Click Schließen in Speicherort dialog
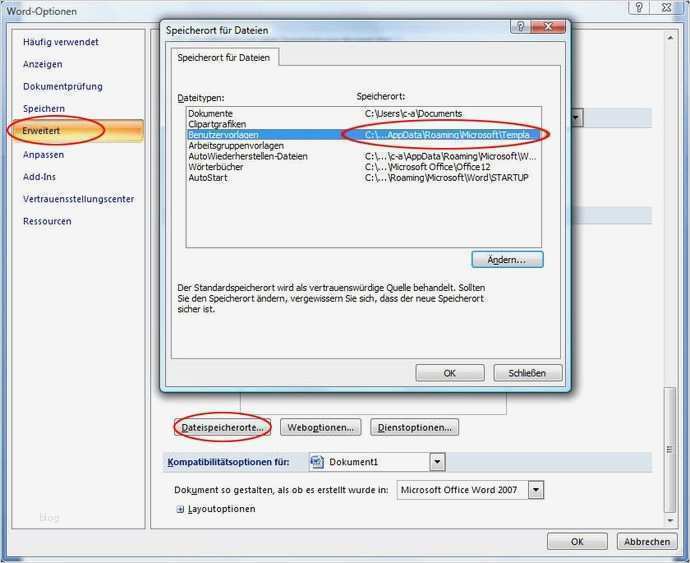 pos(527,373)
